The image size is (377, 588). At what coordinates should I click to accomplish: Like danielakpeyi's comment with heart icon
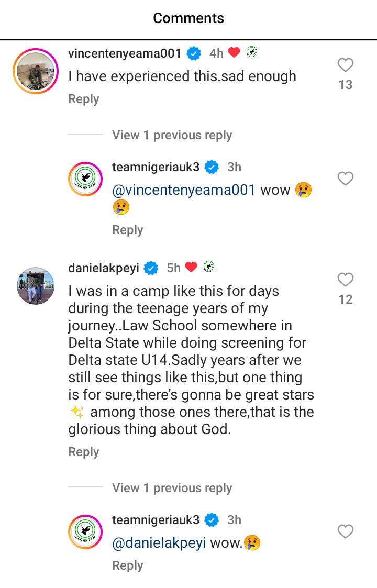click(345, 280)
